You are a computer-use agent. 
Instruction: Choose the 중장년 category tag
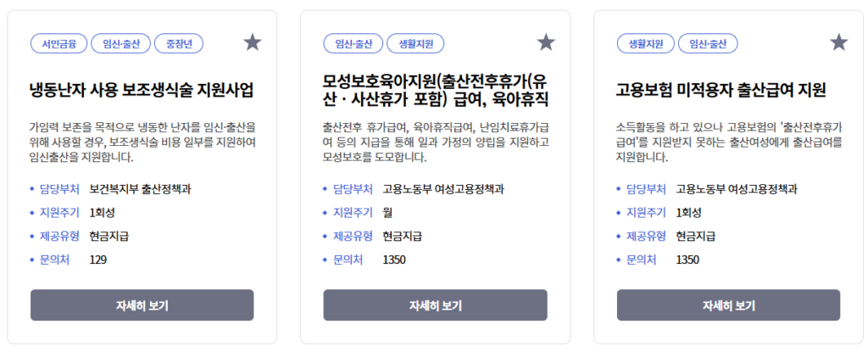[179, 43]
